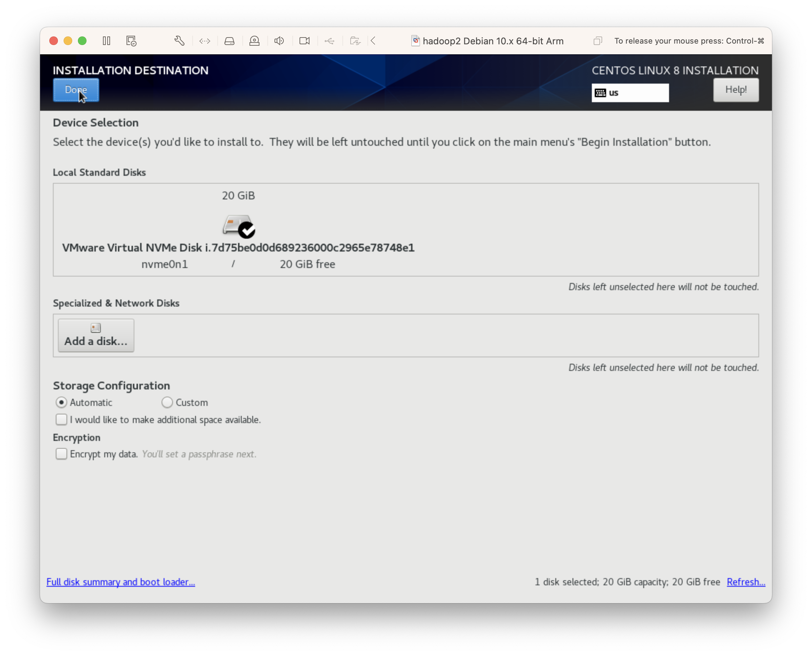Enable make additional space available checkbox
Image resolution: width=812 pixels, height=656 pixels.
[61, 419]
